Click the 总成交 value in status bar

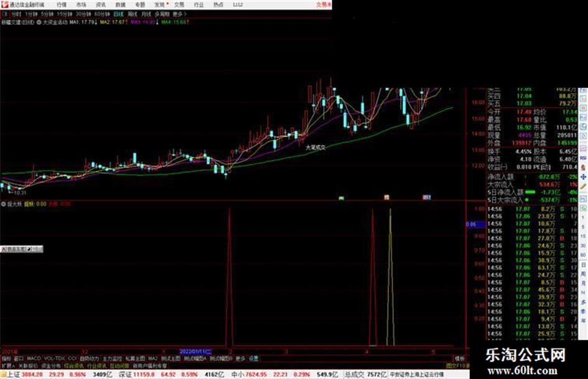click(376, 375)
